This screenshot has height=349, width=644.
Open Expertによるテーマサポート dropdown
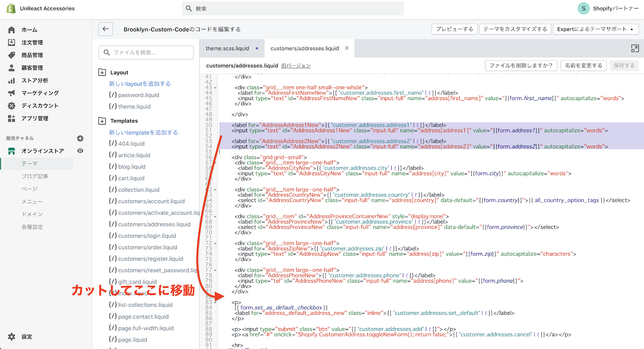click(595, 29)
